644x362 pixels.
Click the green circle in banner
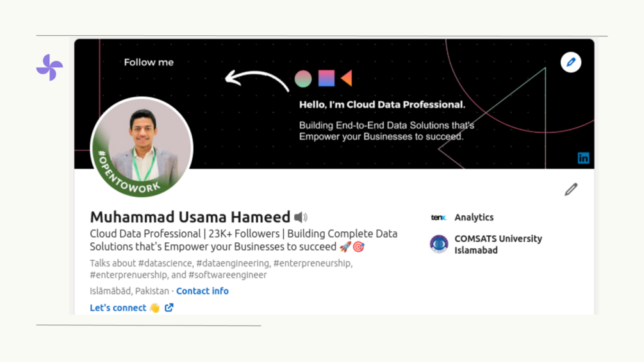pyautogui.click(x=303, y=79)
